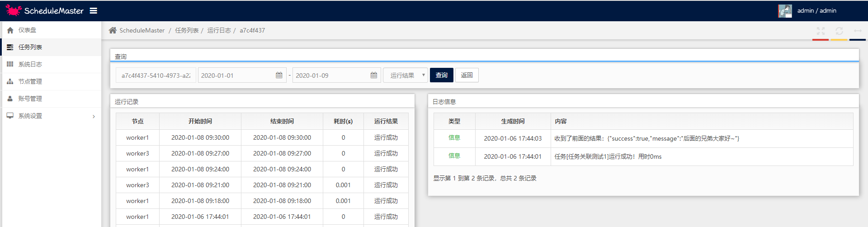Screen dimensions: 868x227
Task: Click the 查询 search button
Action: [442, 75]
